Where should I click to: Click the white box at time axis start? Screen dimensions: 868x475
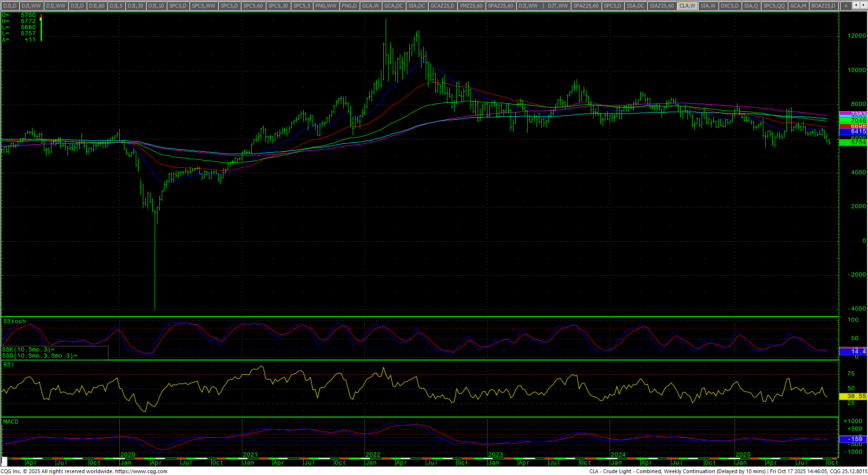coord(4,460)
